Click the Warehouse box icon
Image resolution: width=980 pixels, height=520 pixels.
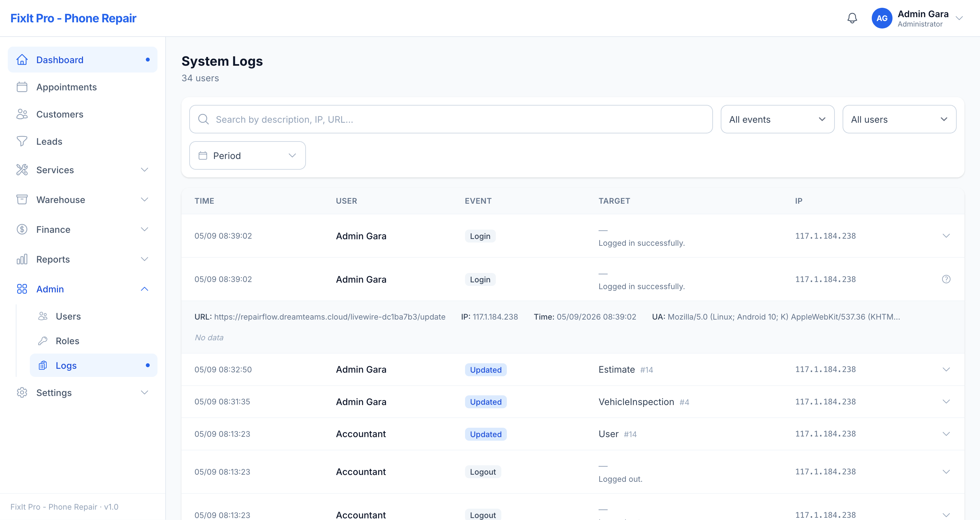pos(22,199)
